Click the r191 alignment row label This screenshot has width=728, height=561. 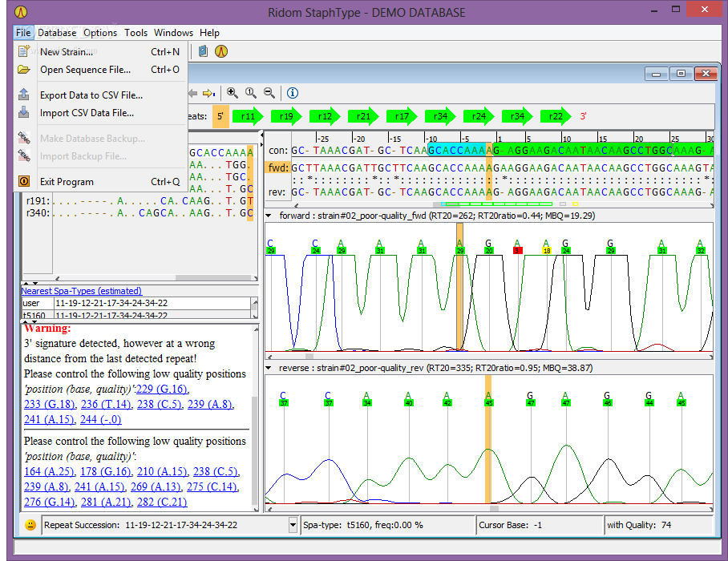coord(38,201)
